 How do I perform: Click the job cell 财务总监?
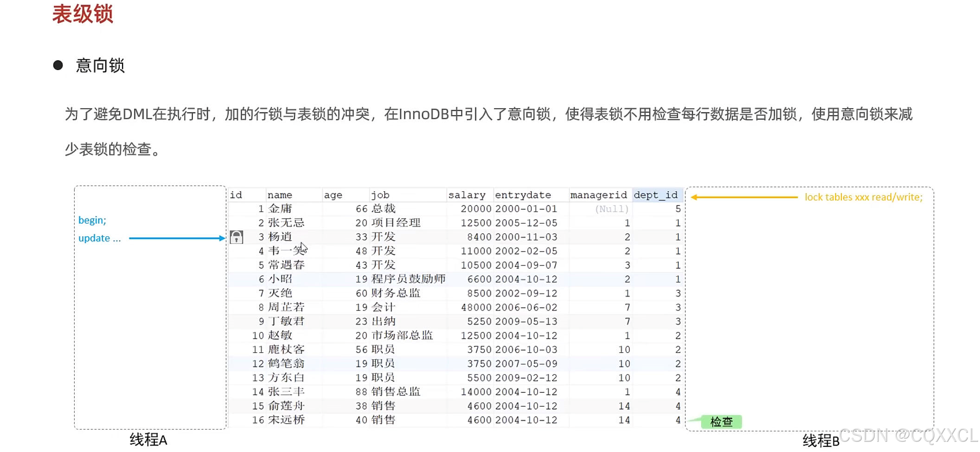pos(396,293)
